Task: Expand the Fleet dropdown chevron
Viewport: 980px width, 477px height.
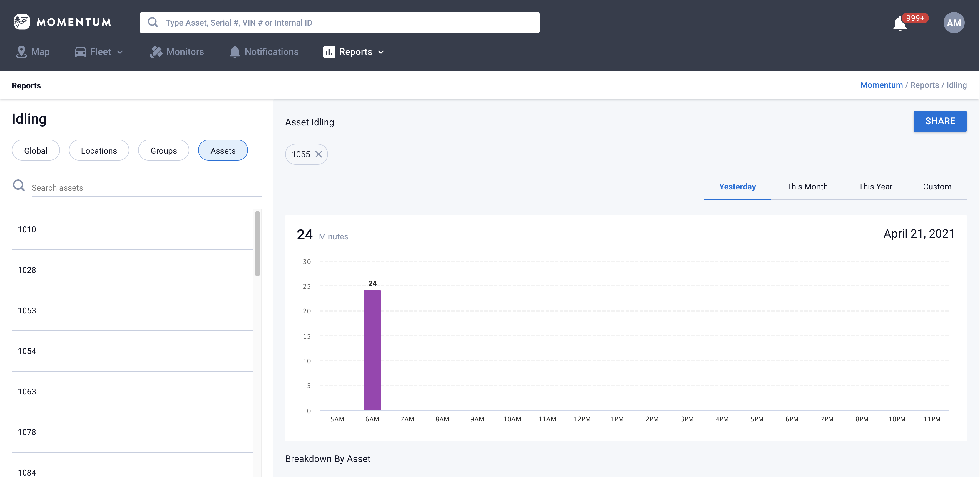Action: (x=120, y=52)
